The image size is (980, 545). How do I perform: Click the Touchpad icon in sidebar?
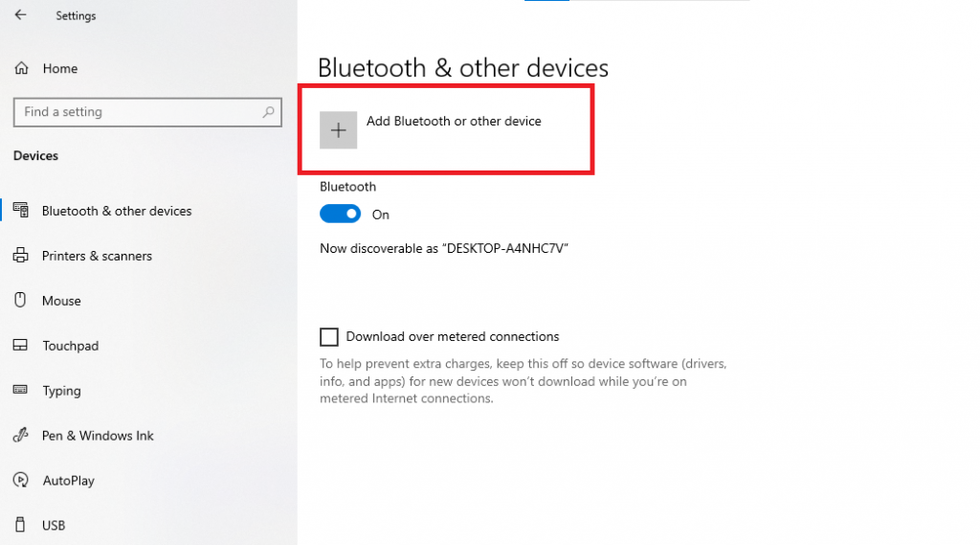(21, 346)
